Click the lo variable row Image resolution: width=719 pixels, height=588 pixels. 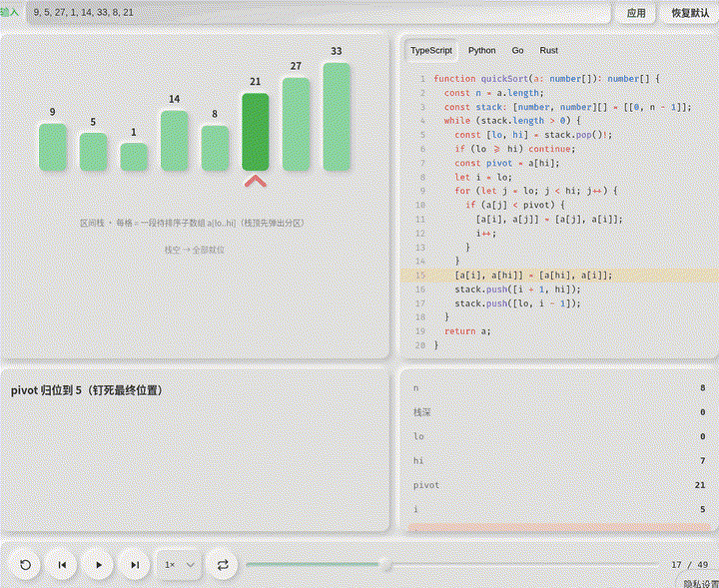(559, 436)
